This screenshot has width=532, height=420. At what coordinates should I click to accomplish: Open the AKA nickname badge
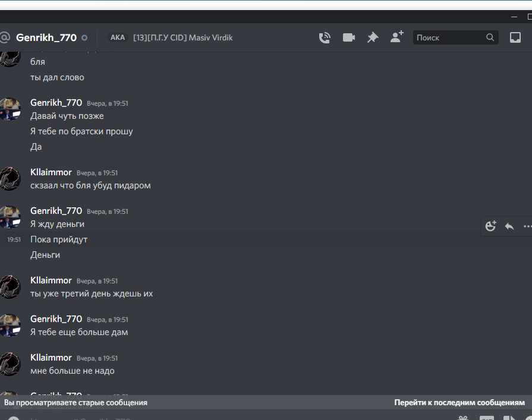(x=118, y=37)
